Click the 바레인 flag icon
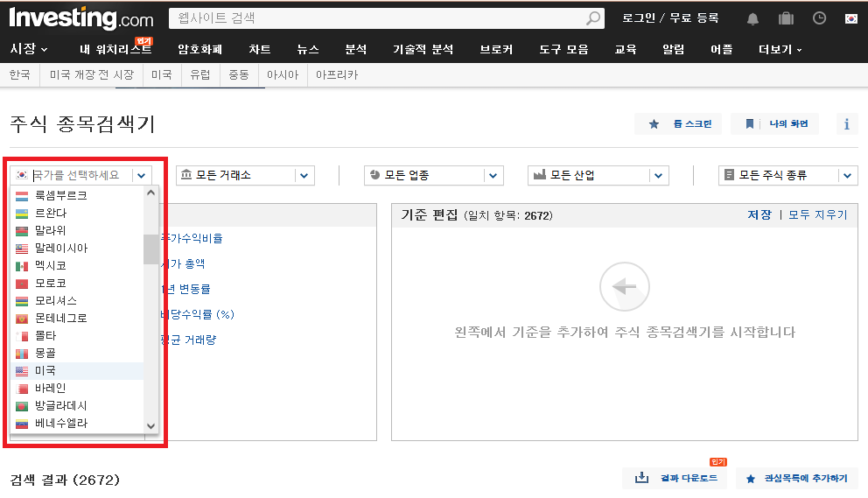Screen dimensions: 868x498 (22, 389)
